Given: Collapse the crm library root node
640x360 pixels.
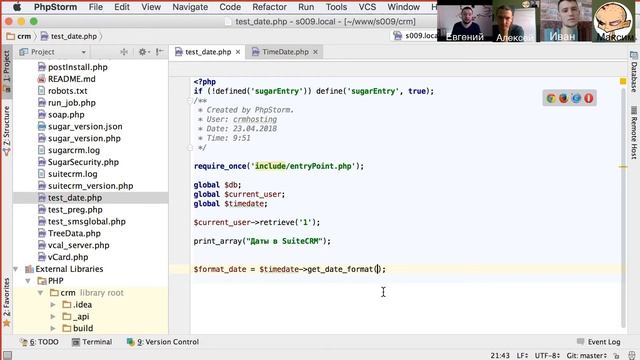Looking at the screenshot, I should 40,293.
